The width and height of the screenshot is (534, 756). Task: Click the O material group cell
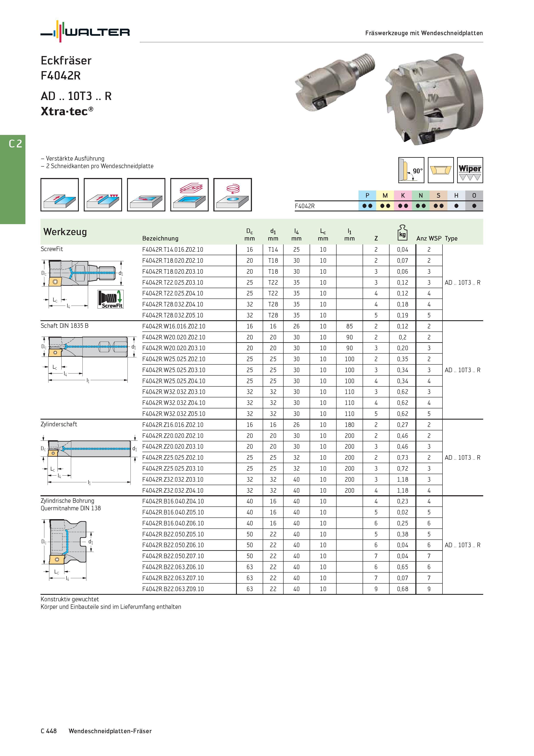click(x=474, y=196)
